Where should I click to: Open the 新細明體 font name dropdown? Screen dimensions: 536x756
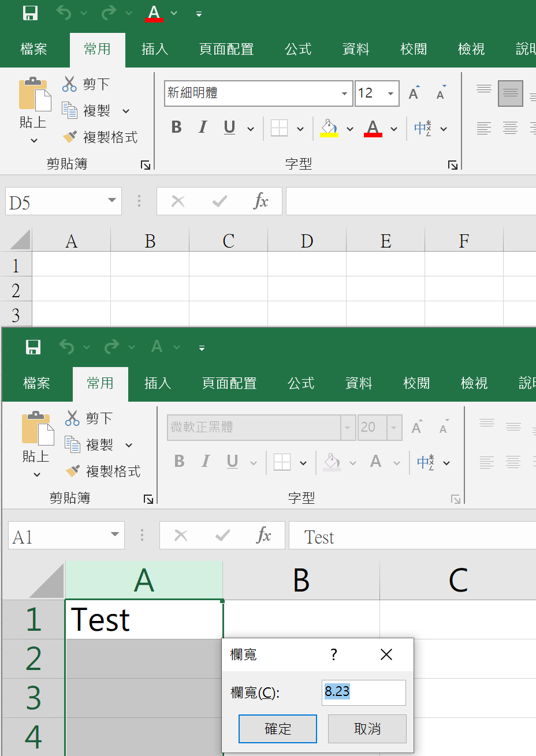point(344,93)
